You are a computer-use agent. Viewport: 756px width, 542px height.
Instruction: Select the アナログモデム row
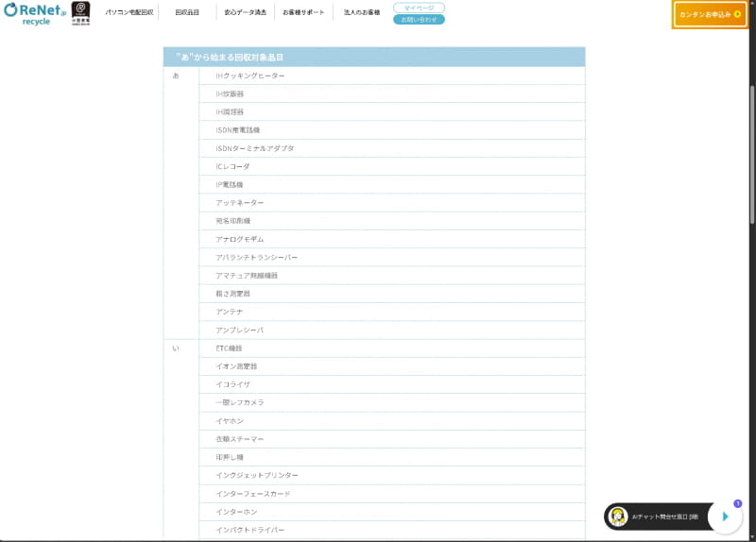click(x=392, y=239)
